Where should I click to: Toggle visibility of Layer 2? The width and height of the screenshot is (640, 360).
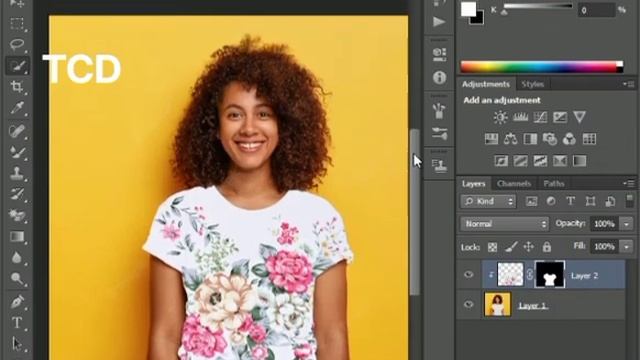click(x=469, y=275)
